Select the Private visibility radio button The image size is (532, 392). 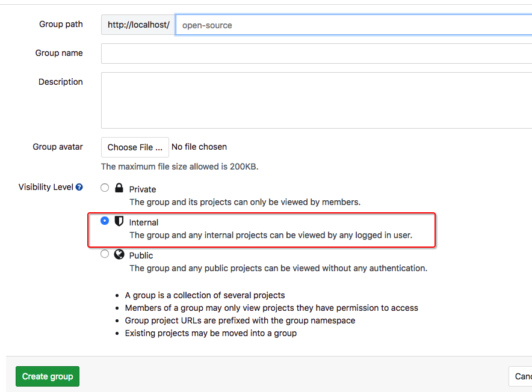pyautogui.click(x=105, y=188)
